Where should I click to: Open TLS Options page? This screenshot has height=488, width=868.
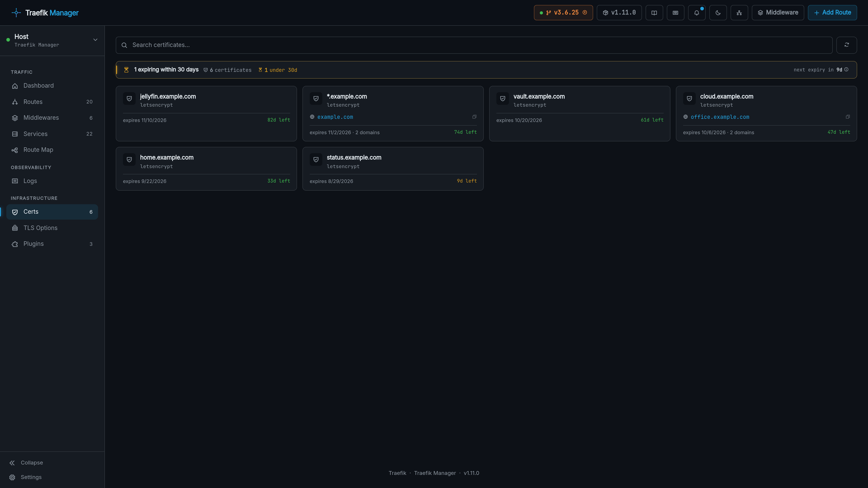[52, 228]
